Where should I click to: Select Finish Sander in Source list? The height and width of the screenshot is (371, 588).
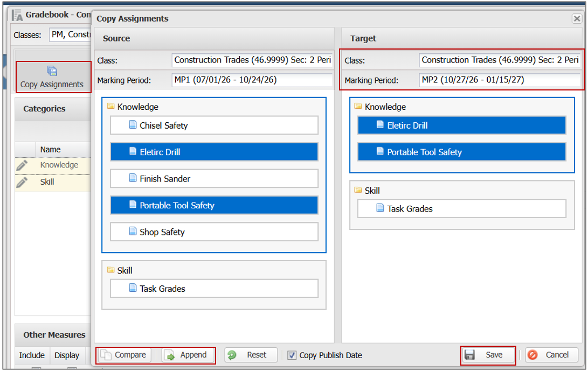click(x=214, y=178)
